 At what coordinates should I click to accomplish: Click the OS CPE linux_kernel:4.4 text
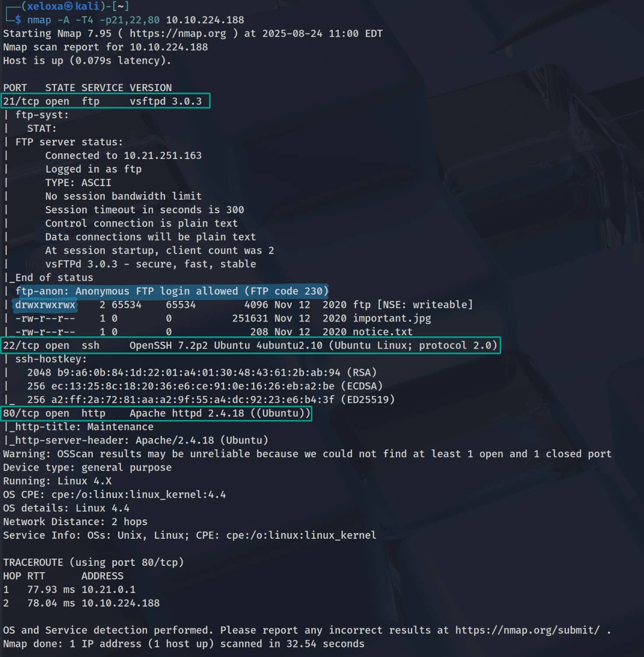coord(138,495)
